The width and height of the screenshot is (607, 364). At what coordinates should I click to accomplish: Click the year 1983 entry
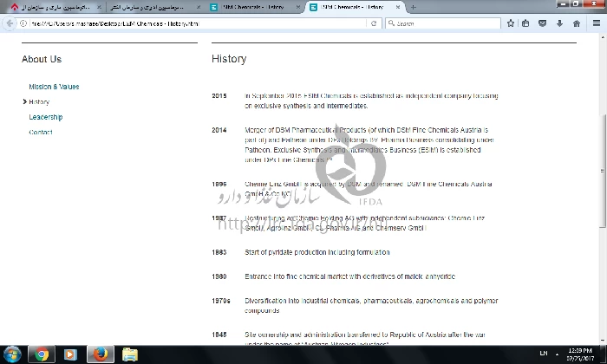pyautogui.click(x=219, y=252)
